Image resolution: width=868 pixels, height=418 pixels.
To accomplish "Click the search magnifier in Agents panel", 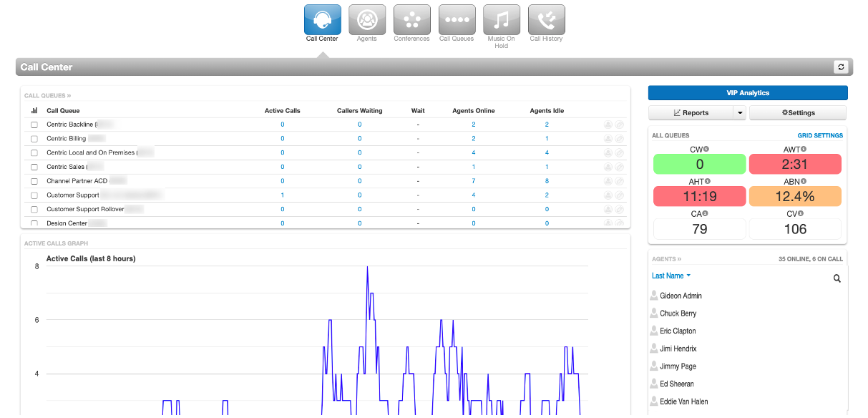I will [837, 278].
